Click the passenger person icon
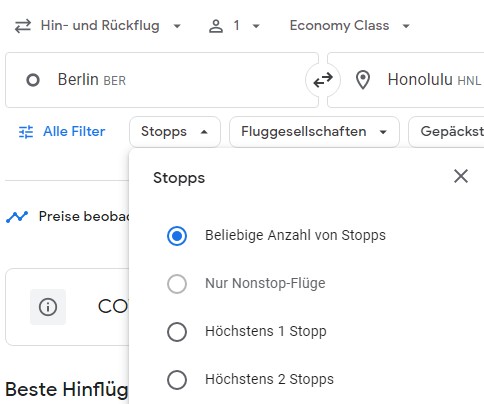484x404 pixels. pyautogui.click(x=216, y=26)
